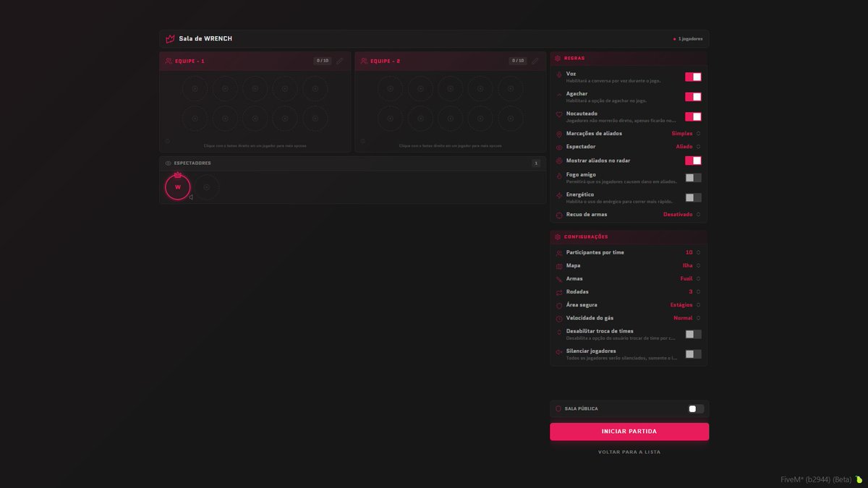
Task: Click the gear icon in Regras header
Action: tap(558, 58)
